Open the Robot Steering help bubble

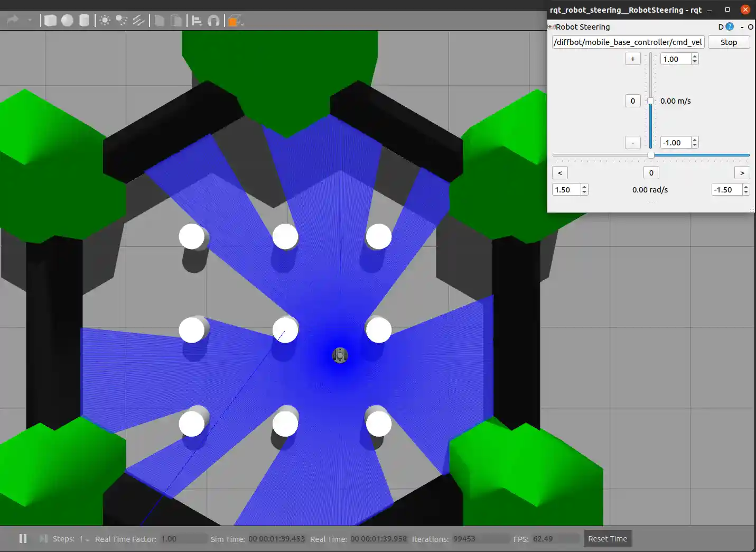click(x=730, y=26)
